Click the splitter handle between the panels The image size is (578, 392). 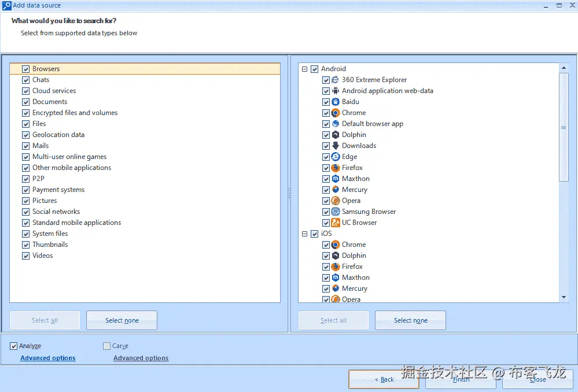289,193
